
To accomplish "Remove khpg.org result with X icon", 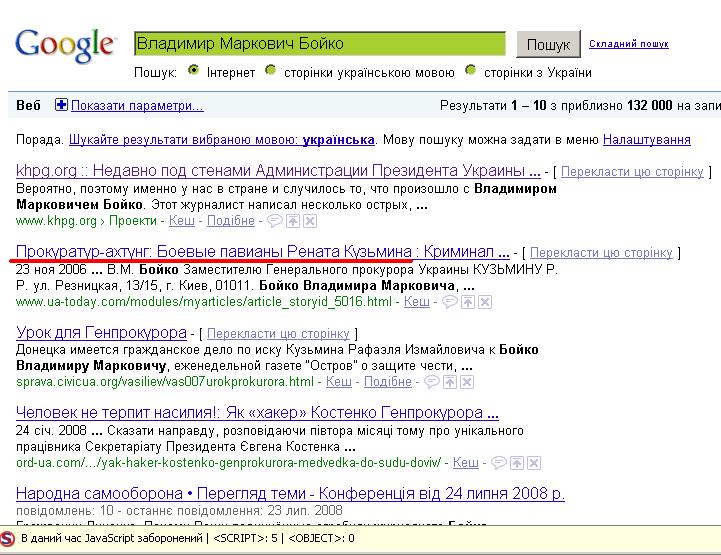I will point(310,221).
